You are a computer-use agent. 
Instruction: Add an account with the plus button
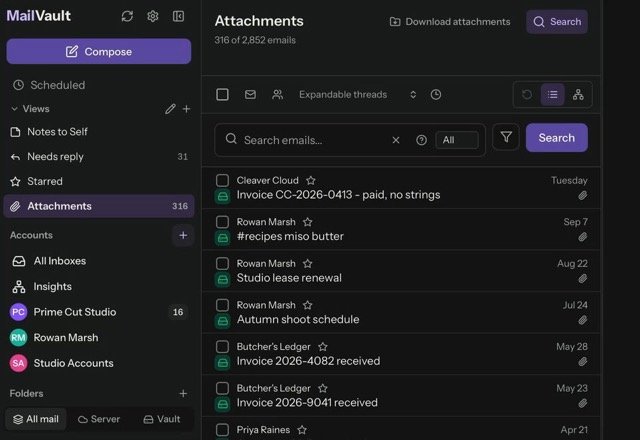click(x=183, y=236)
